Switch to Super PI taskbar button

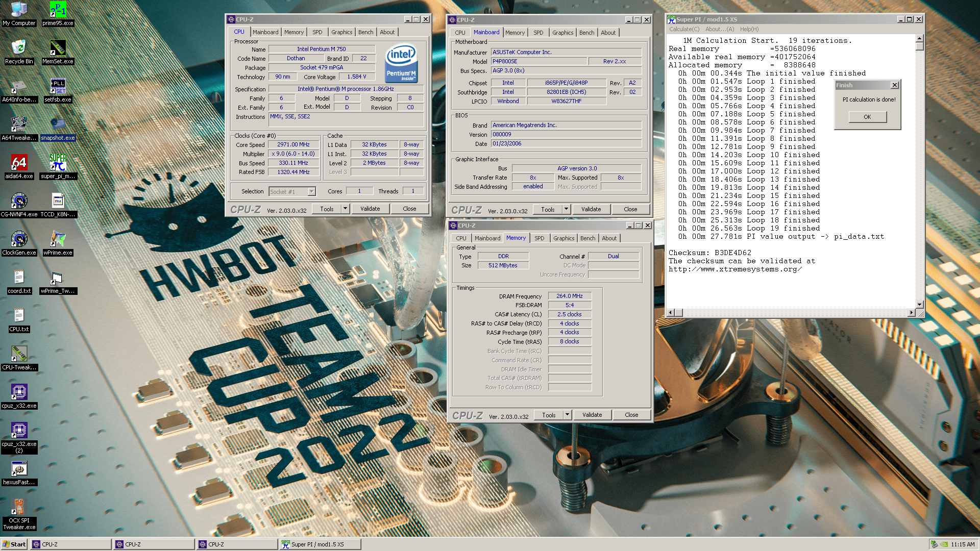[320, 544]
